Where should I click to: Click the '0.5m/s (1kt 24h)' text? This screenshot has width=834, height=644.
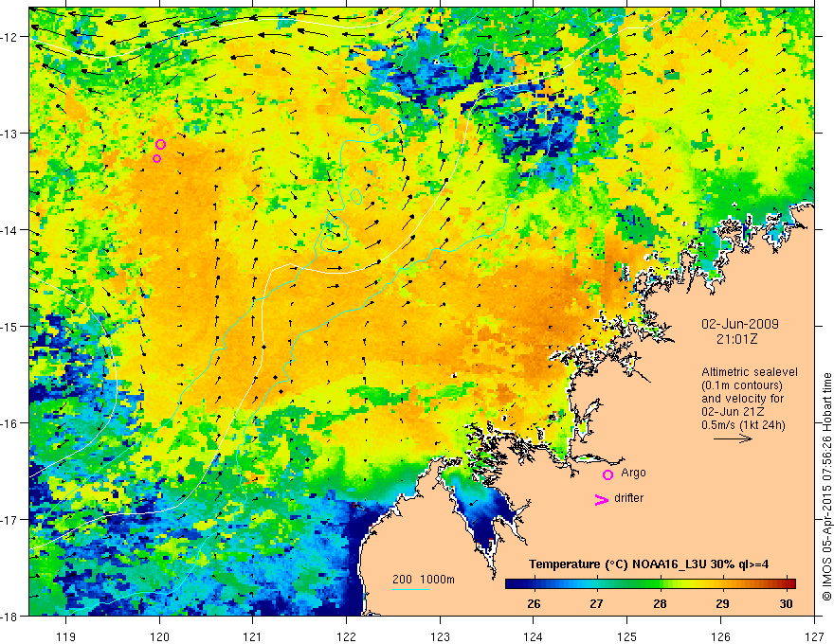click(743, 425)
